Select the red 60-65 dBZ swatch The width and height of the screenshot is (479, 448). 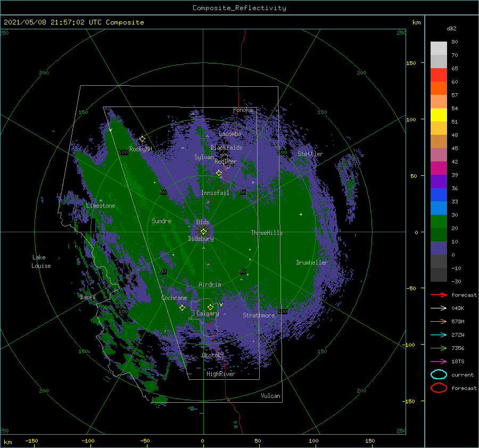[x=439, y=75]
